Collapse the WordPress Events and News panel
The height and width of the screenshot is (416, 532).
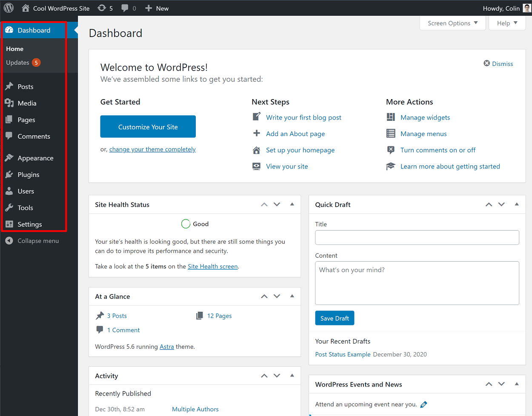pos(517,384)
